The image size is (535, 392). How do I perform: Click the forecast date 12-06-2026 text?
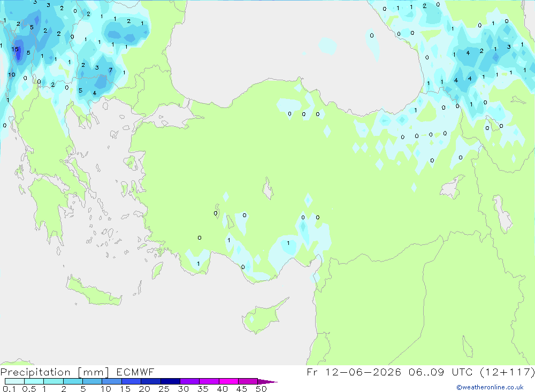pos(363,372)
